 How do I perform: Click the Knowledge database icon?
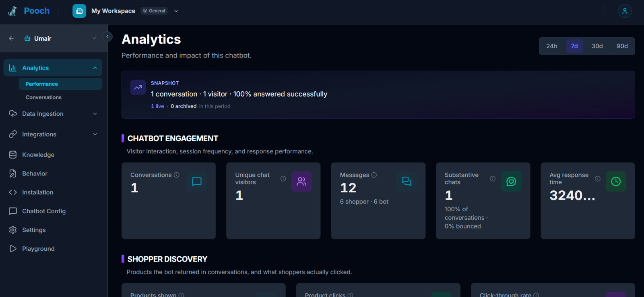pyautogui.click(x=13, y=155)
